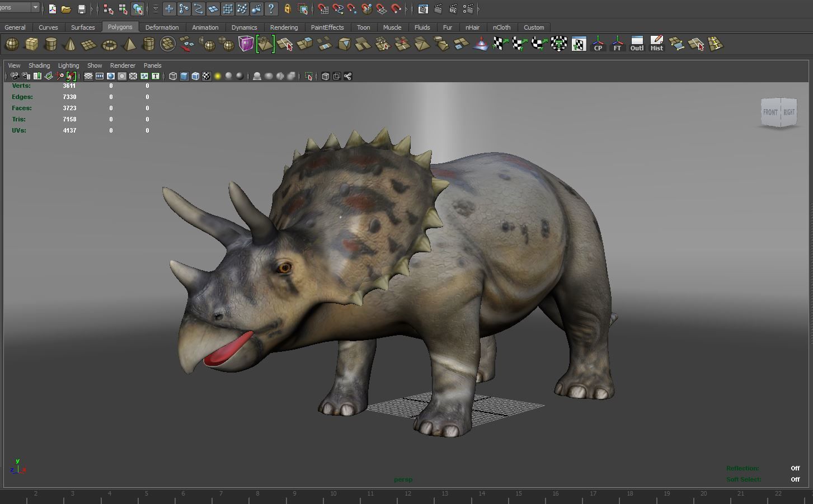Create a new scene file

52,9
